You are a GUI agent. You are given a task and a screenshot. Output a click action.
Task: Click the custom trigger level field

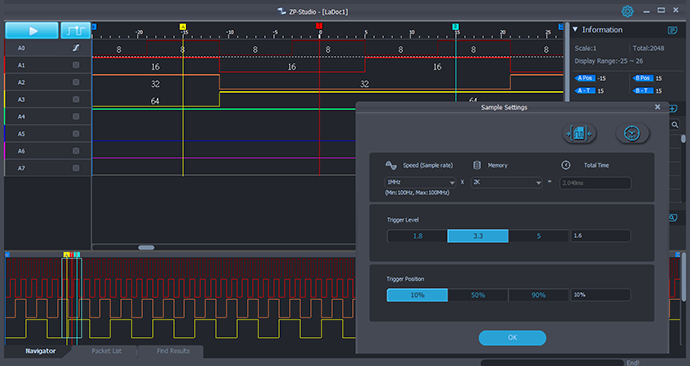pyautogui.click(x=600, y=236)
